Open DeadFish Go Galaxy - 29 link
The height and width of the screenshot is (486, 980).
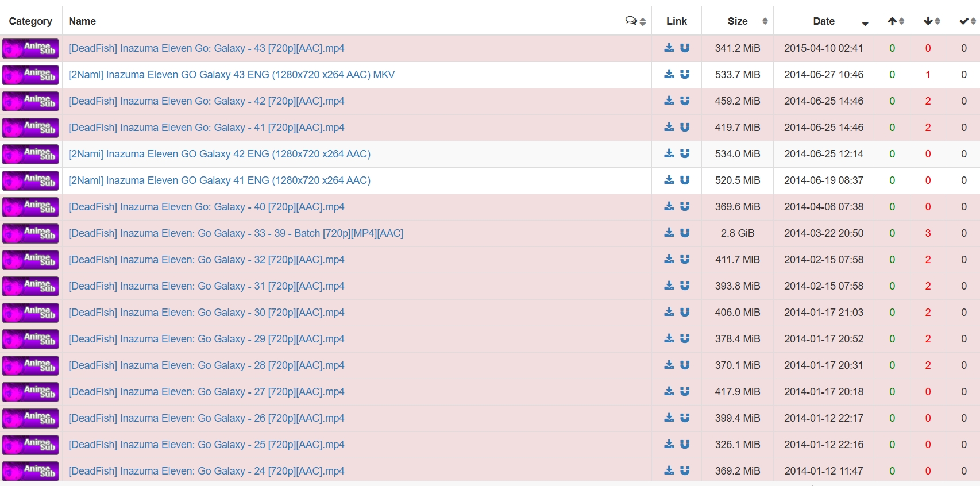pos(206,339)
